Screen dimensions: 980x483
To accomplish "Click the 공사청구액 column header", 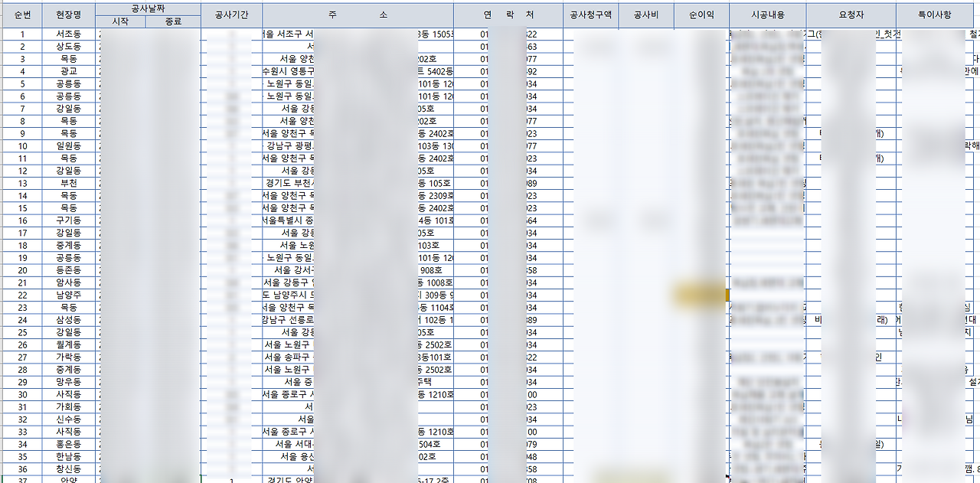I will click(590, 12).
